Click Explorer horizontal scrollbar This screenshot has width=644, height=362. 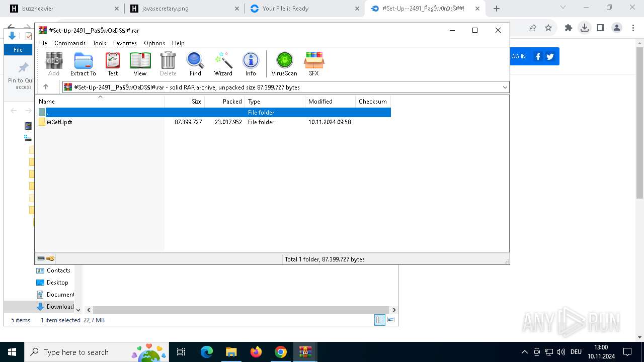point(241,310)
